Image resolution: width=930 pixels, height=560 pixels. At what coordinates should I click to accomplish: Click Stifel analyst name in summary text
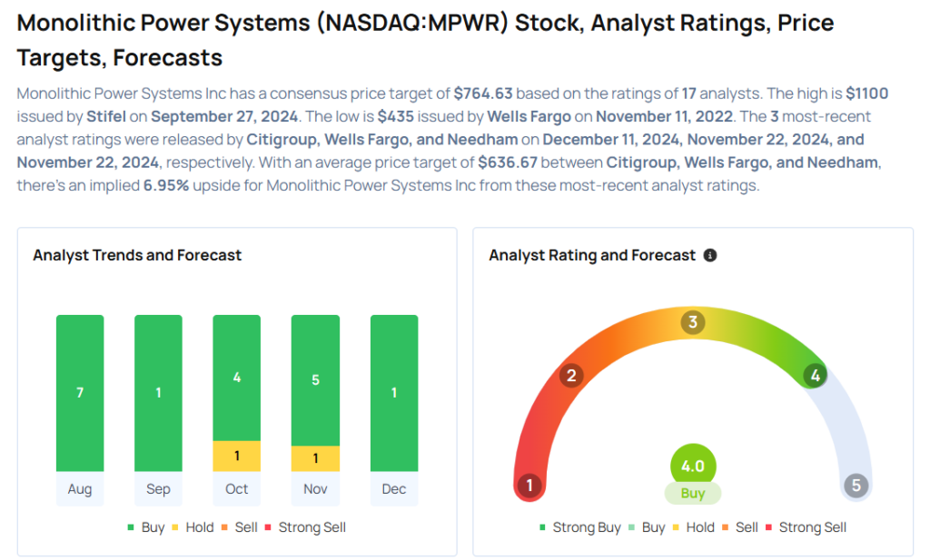point(105,116)
